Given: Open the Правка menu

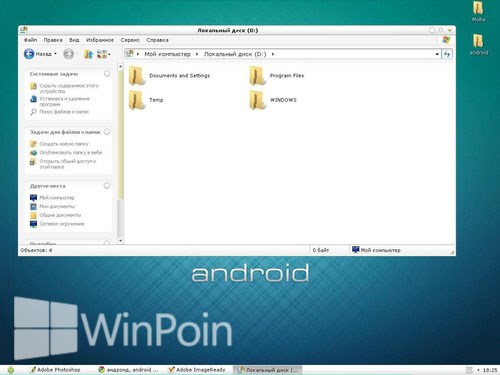Looking at the screenshot, I should (53, 40).
